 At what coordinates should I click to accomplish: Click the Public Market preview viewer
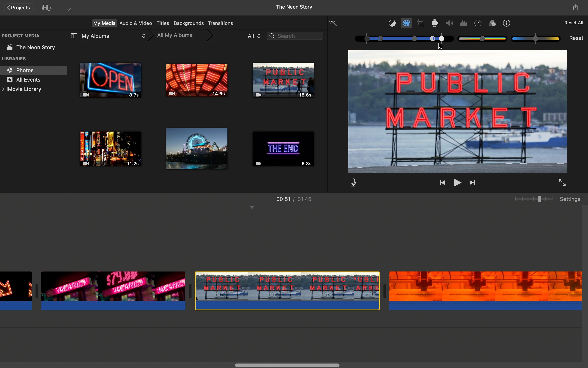pos(458,111)
